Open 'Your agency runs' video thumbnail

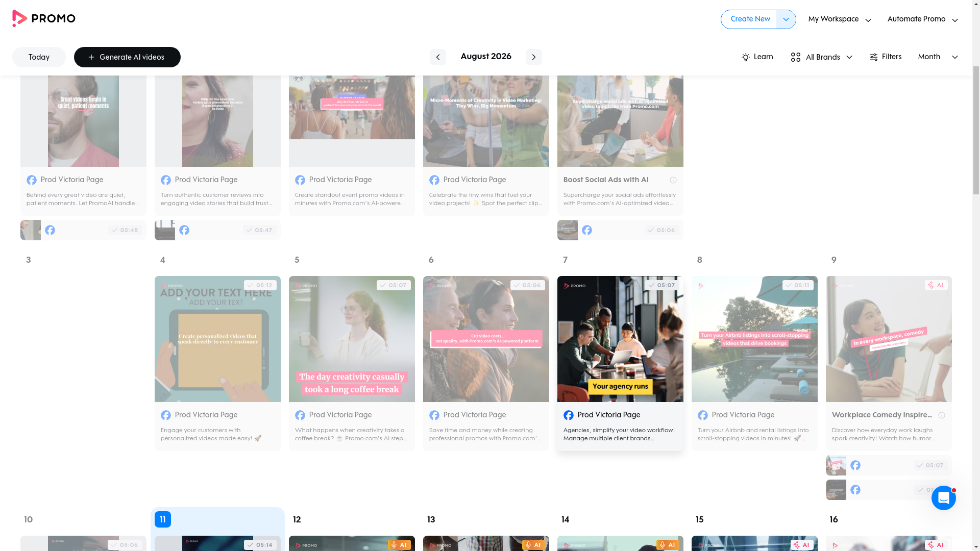click(620, 339)
